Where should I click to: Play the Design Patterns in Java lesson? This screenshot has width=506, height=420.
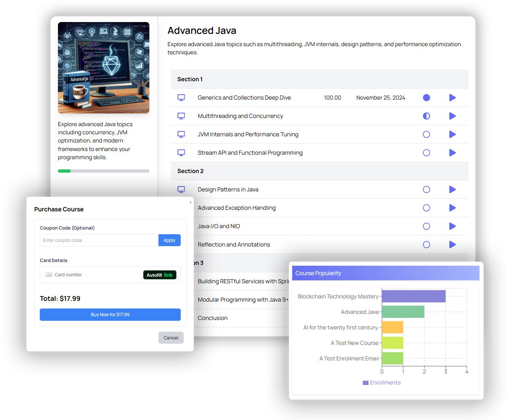(452, 189)
